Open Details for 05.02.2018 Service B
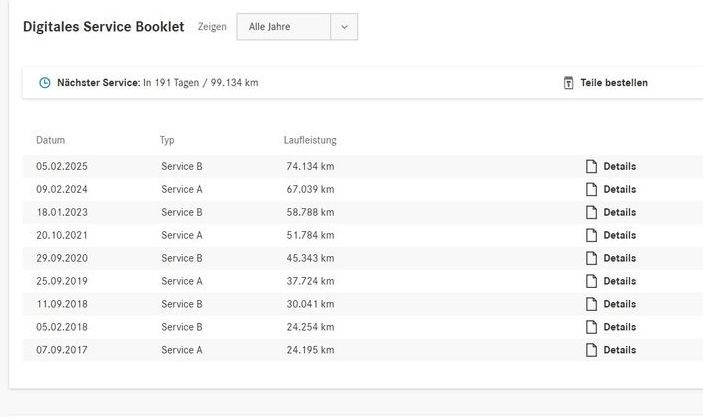Image resolution: width=703 pixels, height=417 pixels. [x=619, y=328]
